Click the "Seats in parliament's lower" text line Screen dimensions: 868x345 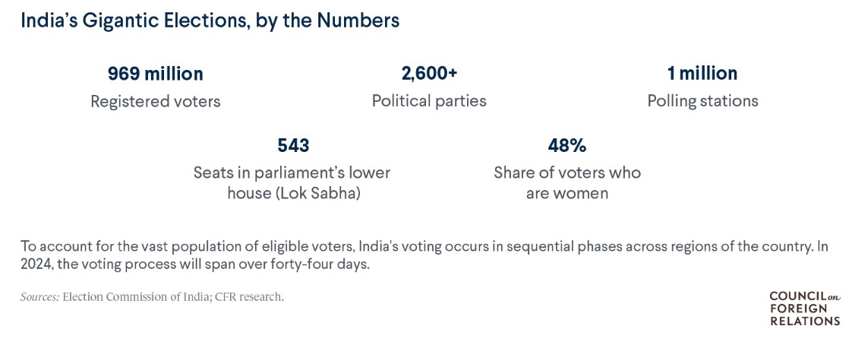292,172
